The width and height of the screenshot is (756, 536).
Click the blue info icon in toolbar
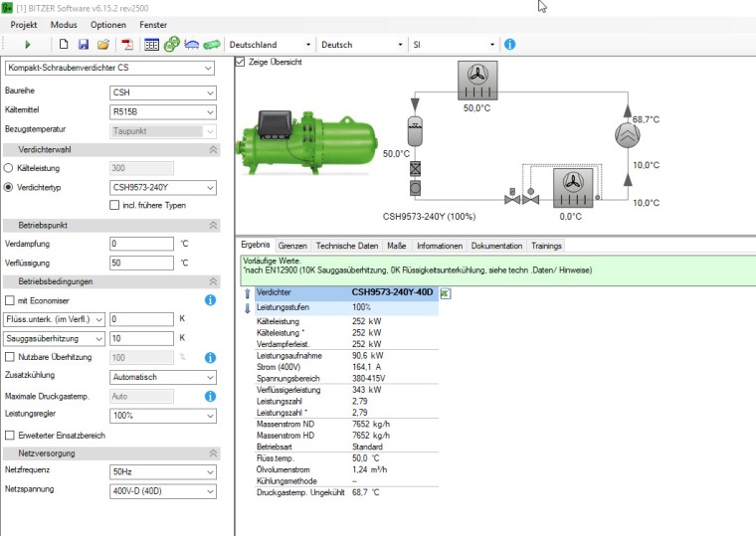509,45
